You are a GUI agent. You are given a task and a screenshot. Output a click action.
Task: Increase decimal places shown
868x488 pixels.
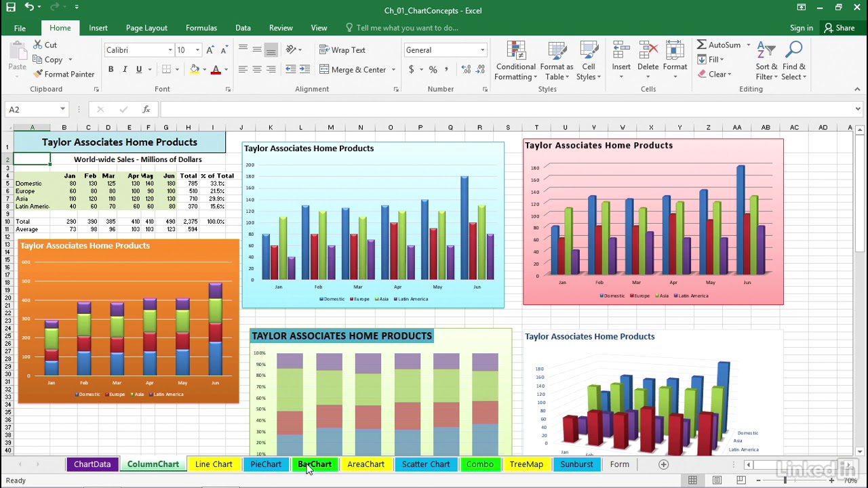tap(466, 69)
